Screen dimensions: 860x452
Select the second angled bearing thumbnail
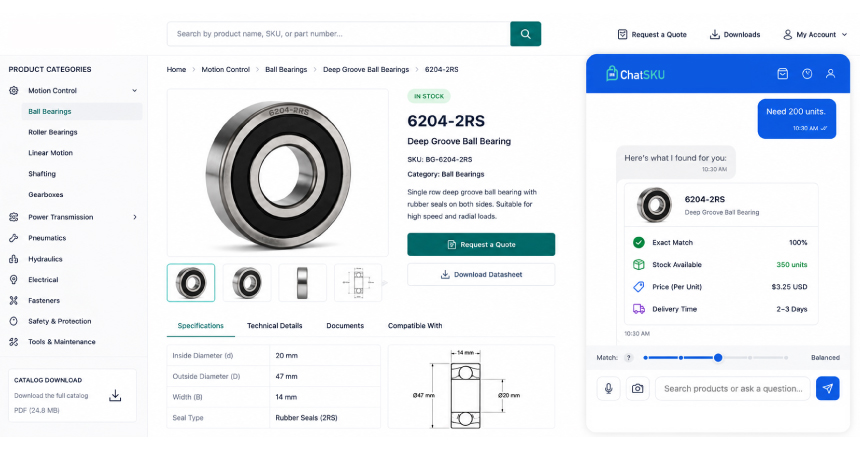(x=247, y=283)
